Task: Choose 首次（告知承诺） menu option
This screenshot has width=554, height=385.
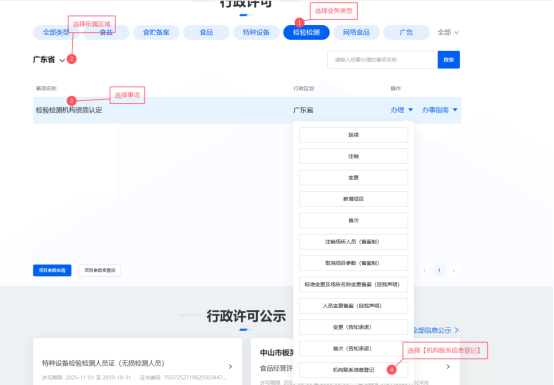Action: point(353,349)
